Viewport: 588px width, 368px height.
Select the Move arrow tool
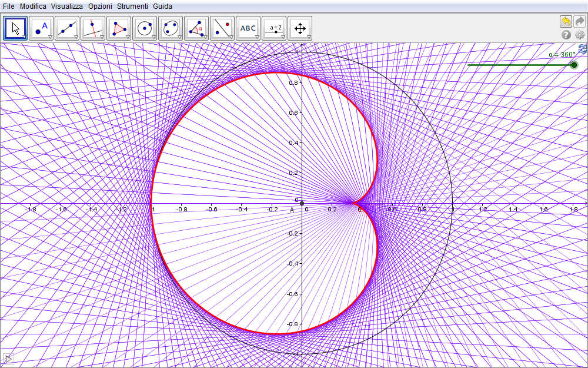click(15, 28)
